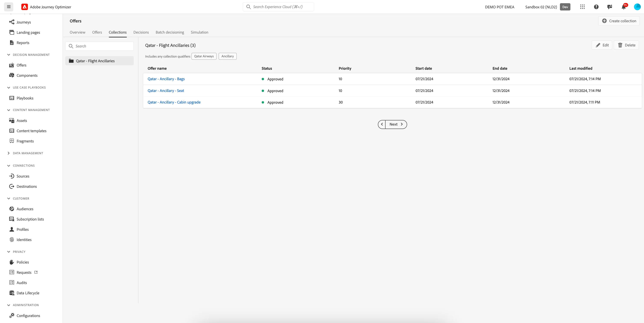This screenshot has width=644, height=323.
Task: Click the Create collection button
Action: point(619,21)
